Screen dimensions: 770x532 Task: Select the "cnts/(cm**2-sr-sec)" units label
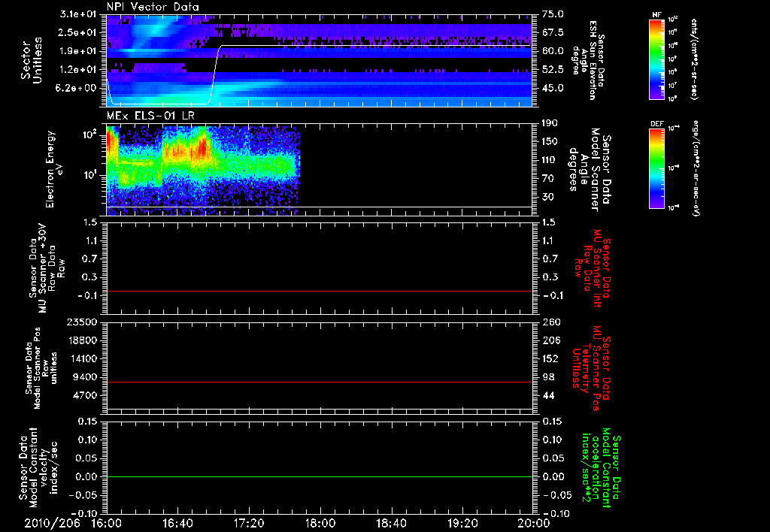click(x=694, y=59)
